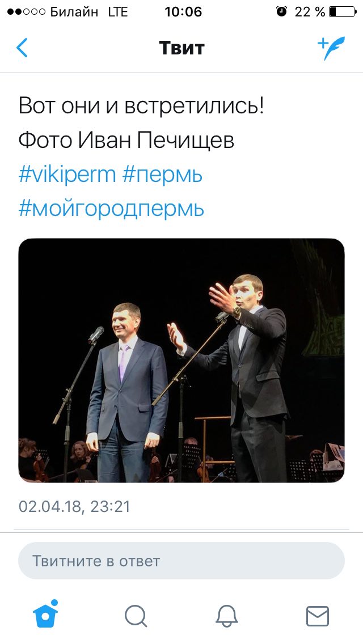Tap the "Вот они и встретились!" text

(141, 106)
